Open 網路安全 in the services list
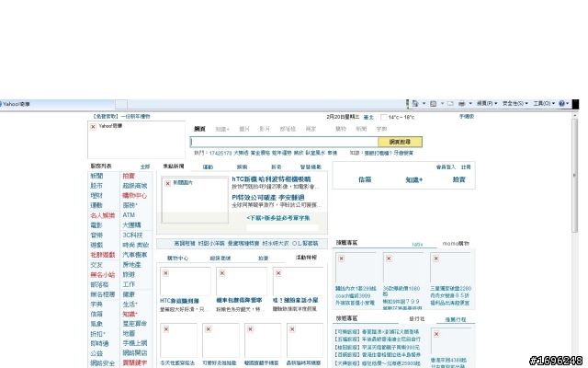588x368 pixels. click(x=102, y=363)
